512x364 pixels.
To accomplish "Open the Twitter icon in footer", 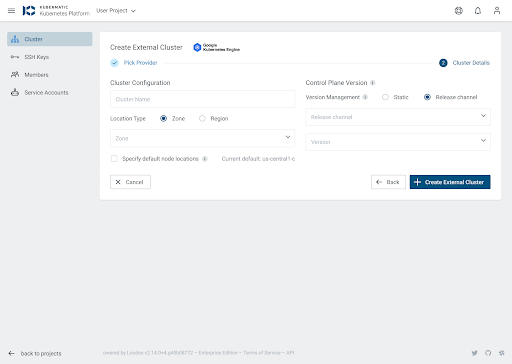I will 475,353.
